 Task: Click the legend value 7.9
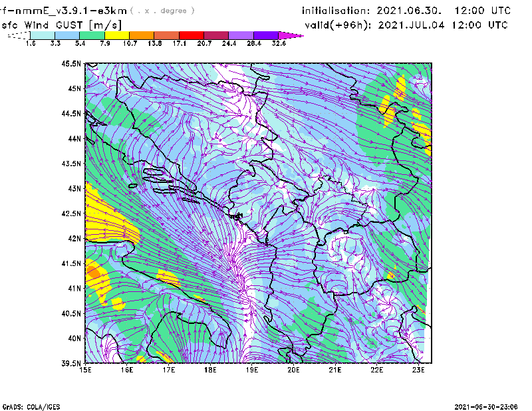point(105,43)
